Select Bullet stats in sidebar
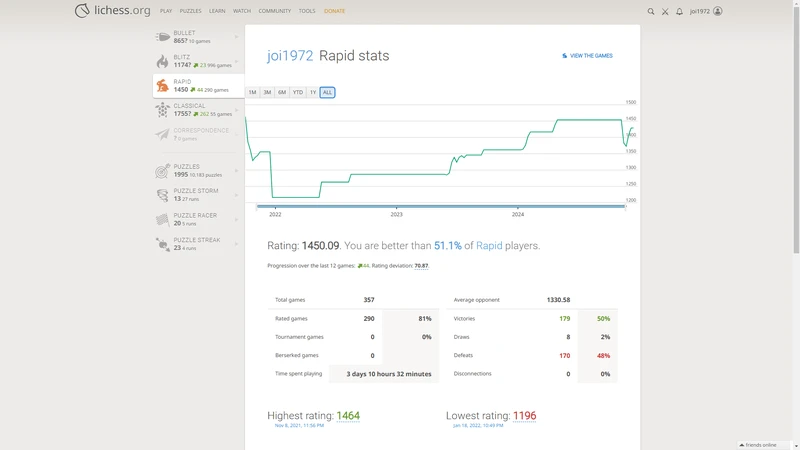 click(x=197, y=37)
